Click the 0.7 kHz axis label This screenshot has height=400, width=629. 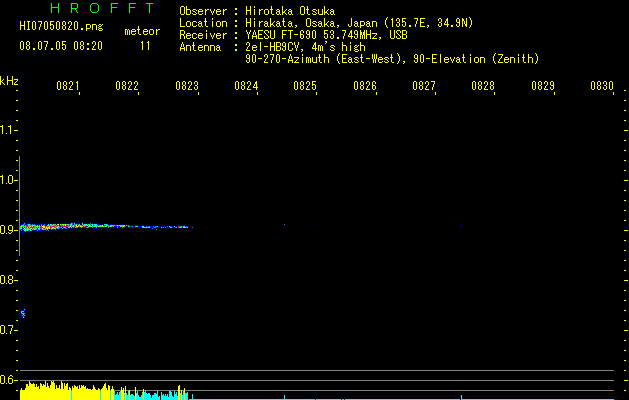[8, 330]
